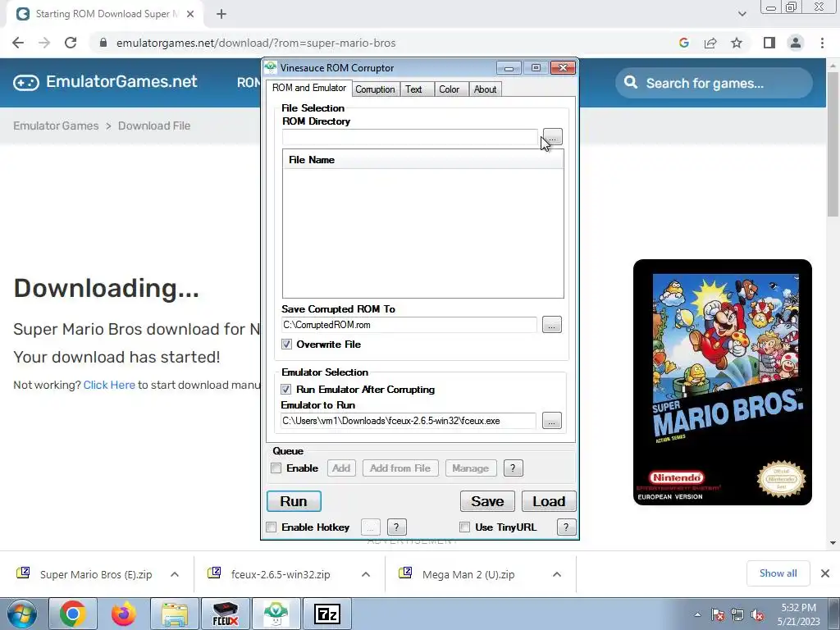840x630 pixels.
Task: Click the Save Corrupted ROM path field
Action: point(409,325)
